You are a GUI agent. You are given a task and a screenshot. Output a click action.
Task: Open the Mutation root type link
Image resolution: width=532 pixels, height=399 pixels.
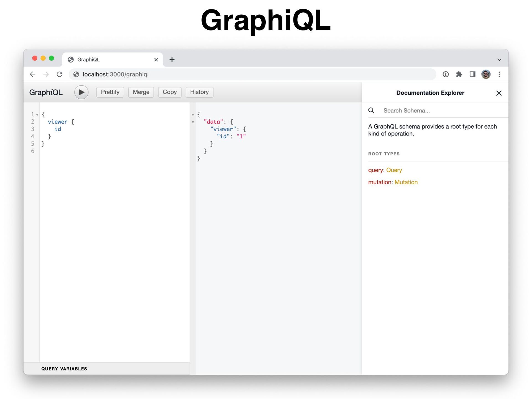tap(406, 182)
